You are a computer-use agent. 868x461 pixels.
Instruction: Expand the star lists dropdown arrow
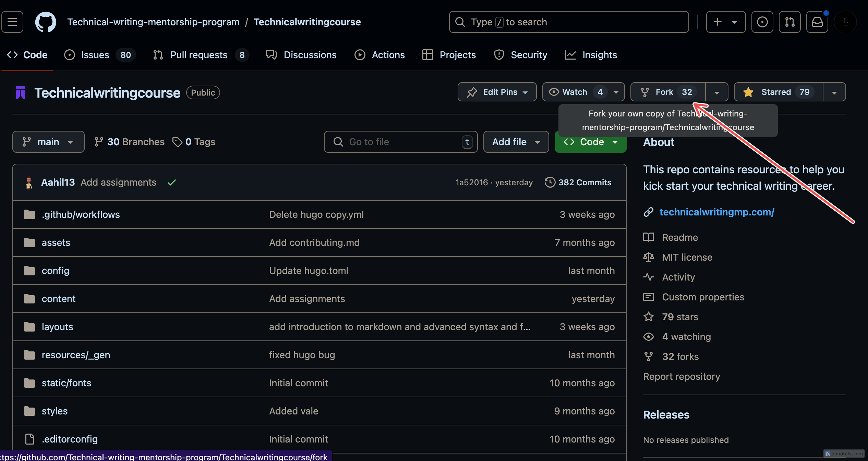834,92
